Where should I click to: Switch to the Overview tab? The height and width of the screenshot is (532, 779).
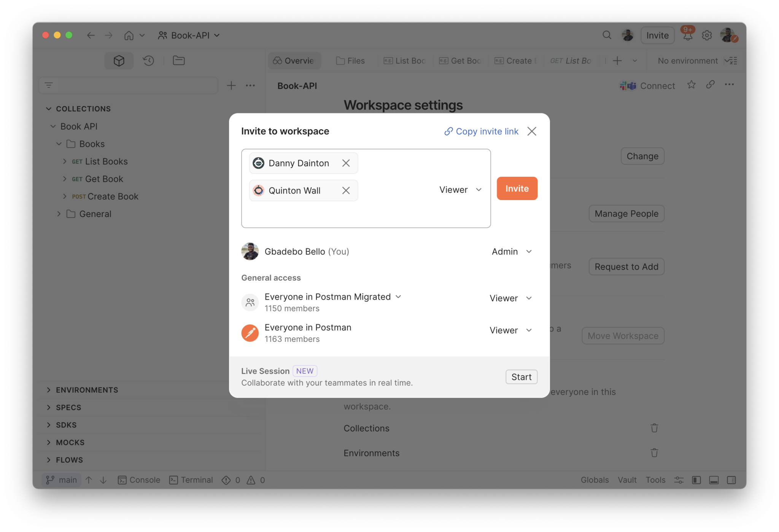click(x=294, y=61)
